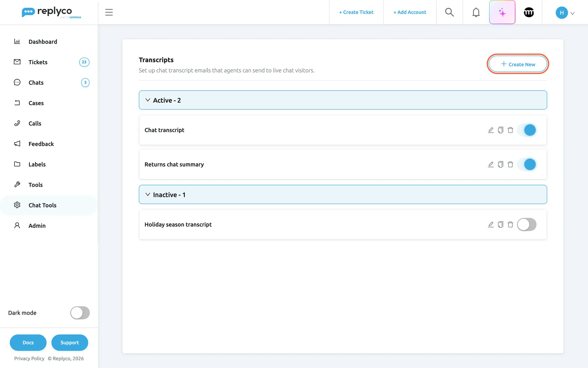Click the Create New button
The height and width of the screenshot is (368, 588).
click(x=518, y=64)
